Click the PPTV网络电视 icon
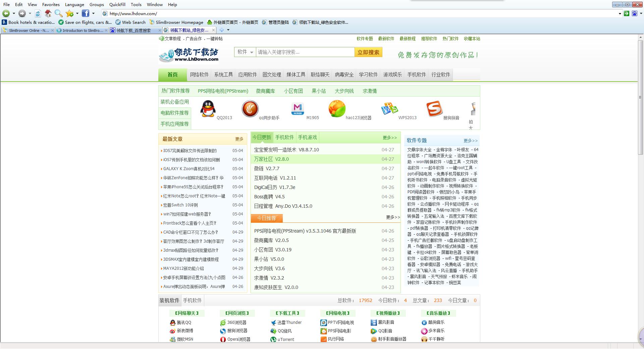The height and width of the screenshot is (349, 644). point(324,322)
